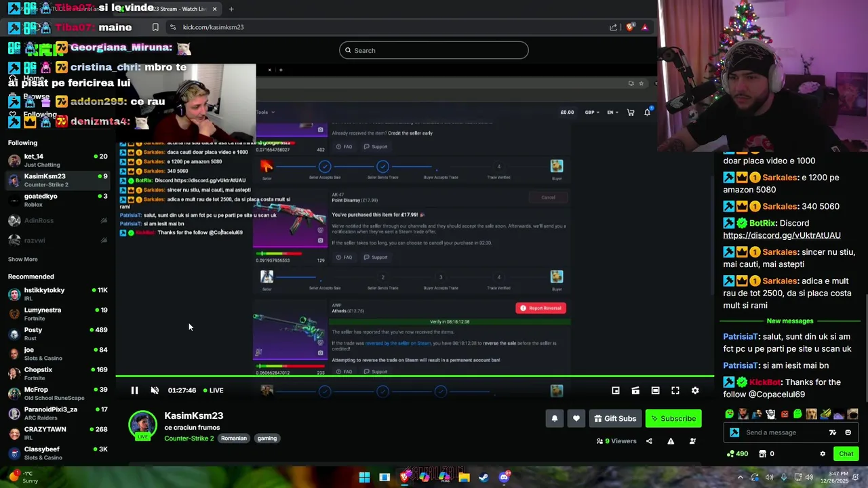Open ParanoidPixi3_za recommended channel
The image size is (868, 488).
pos(58,413)
